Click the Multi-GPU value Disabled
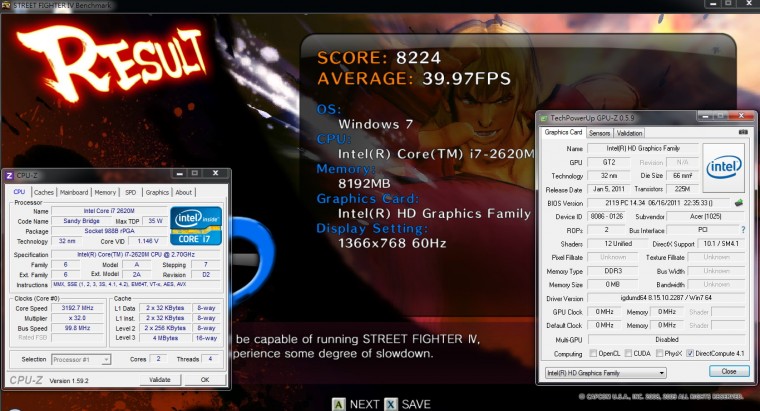 point(666,340)
